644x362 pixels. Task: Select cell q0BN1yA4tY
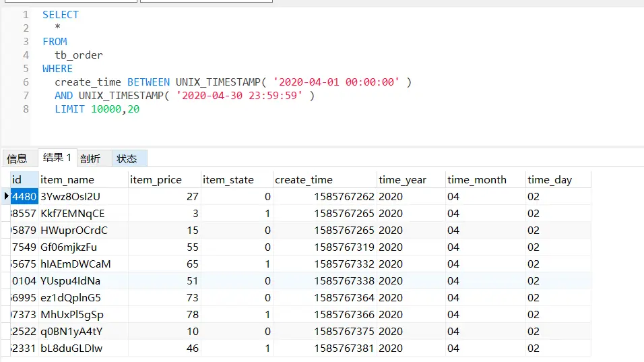click(84, 332)
